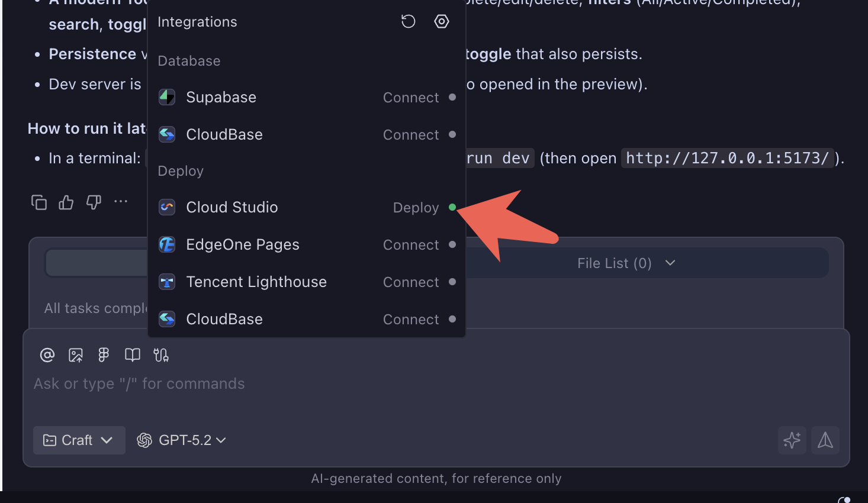
Task: Give the response a thumbs down
Action: [93, 202]
